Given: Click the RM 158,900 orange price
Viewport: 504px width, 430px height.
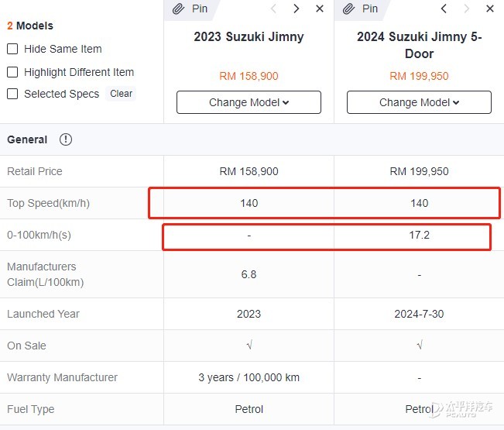Looking at the screenshot, I should tap(249, 76).
